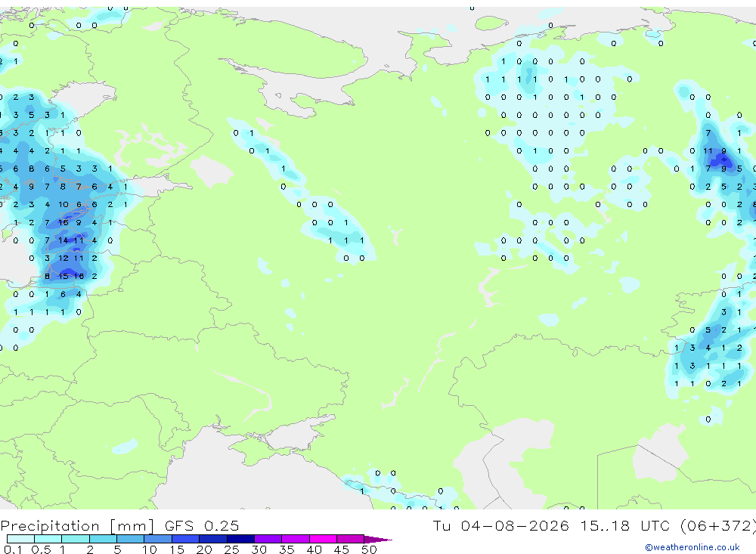The image size is (756, 554).
Task: Click the '20' legend scale label
Action: [x=204, y=549]
